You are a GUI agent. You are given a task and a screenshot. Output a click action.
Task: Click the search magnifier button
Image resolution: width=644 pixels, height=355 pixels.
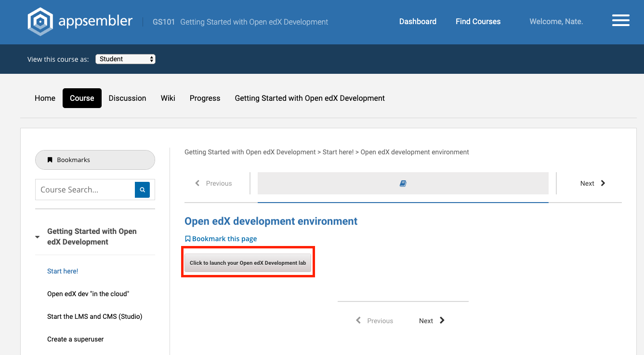click(142, 190)
